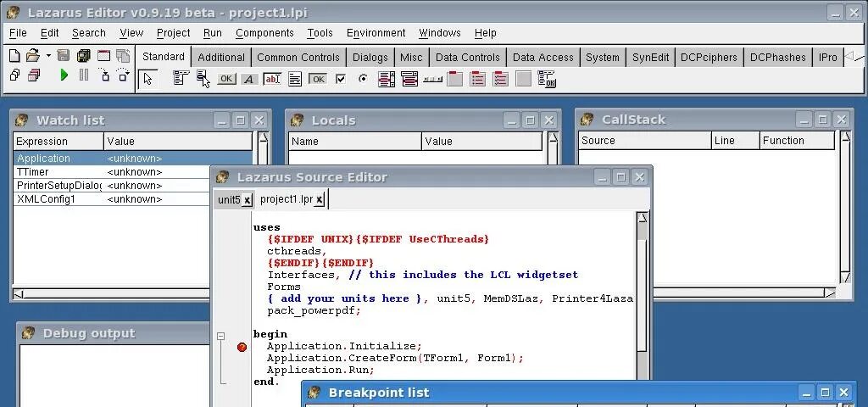868x407 pixels.
Task: Collapse the code fold at begin
Action: pyautogui.click(x=221, y=336)
